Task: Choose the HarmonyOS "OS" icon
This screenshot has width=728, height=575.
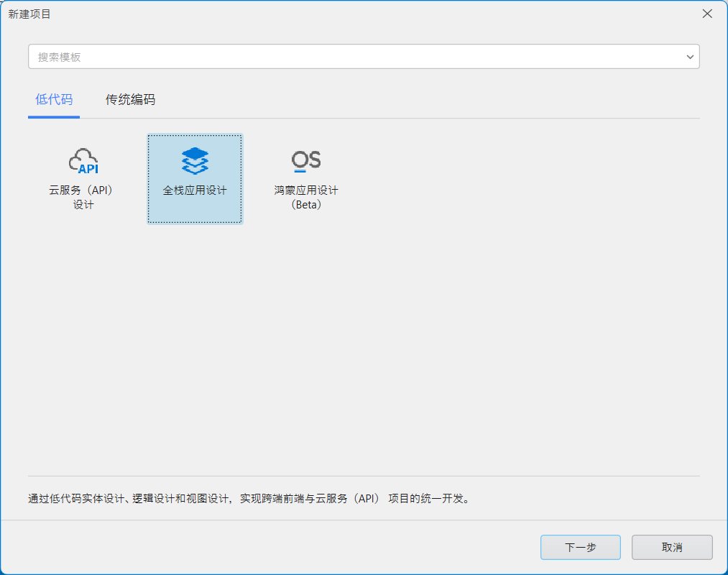Action: (x=306, y=160)
